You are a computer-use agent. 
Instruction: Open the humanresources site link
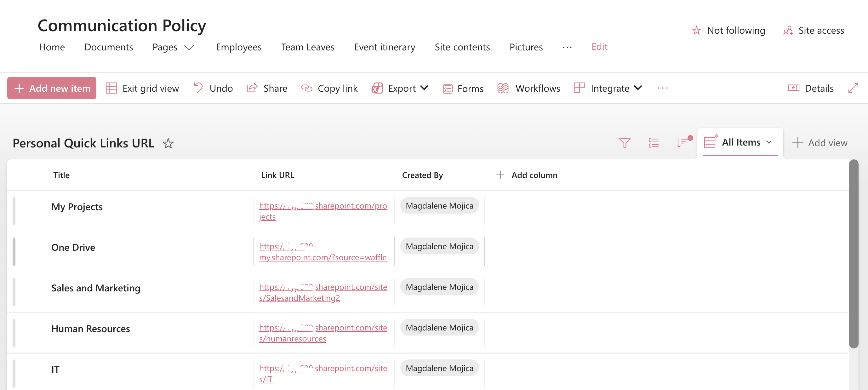click(x=323, y=333)
